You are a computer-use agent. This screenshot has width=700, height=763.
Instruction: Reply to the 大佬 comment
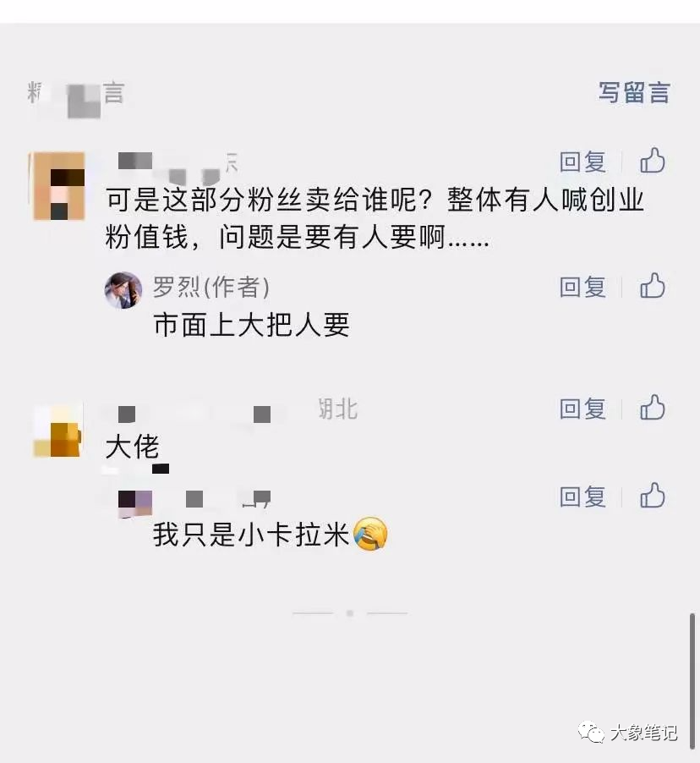[582, 409]
